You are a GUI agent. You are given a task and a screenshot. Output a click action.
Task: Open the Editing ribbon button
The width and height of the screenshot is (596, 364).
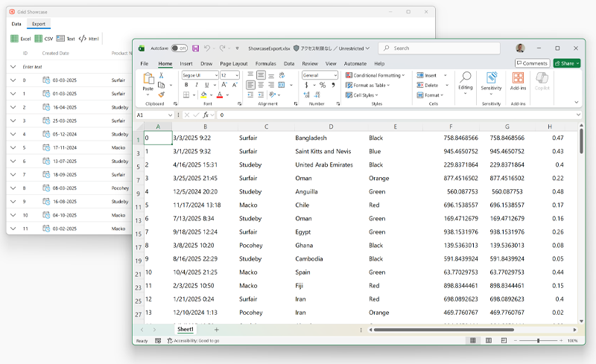click(465, 83)
